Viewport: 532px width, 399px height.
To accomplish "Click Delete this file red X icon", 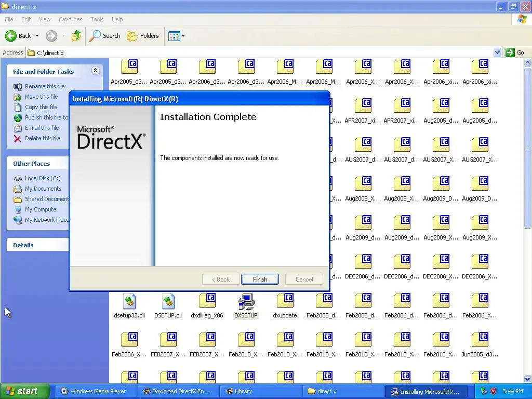I will 17,138.
